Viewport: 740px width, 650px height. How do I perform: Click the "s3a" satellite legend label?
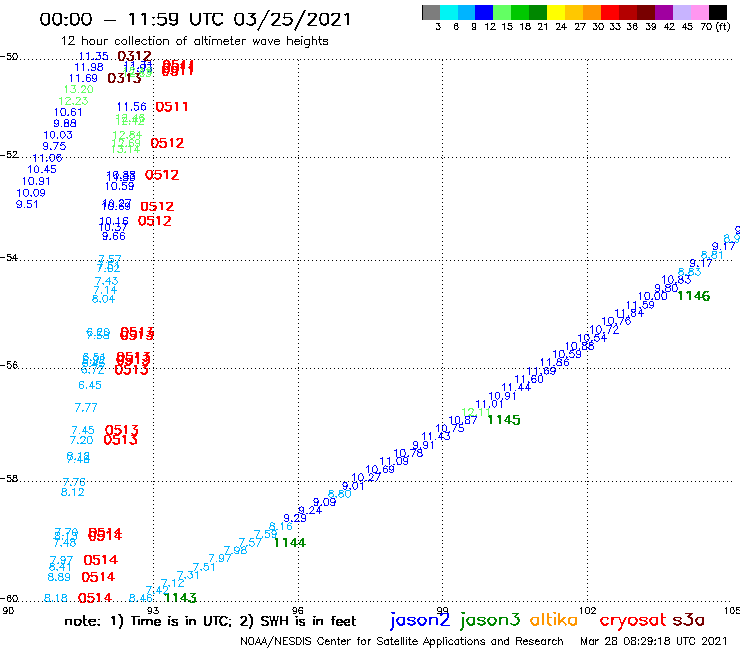click(x=688, y=620)
